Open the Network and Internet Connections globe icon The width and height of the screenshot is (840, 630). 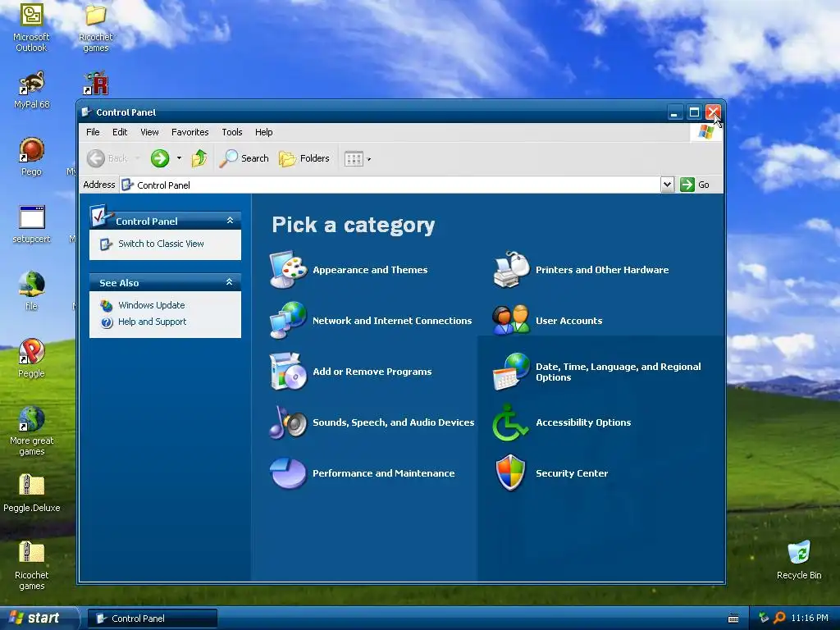click(288, 321)
